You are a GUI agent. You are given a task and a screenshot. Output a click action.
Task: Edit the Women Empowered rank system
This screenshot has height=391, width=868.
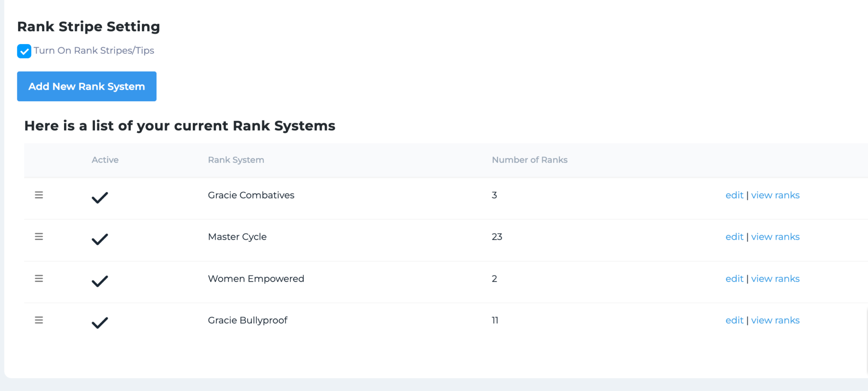pos(734,279)
